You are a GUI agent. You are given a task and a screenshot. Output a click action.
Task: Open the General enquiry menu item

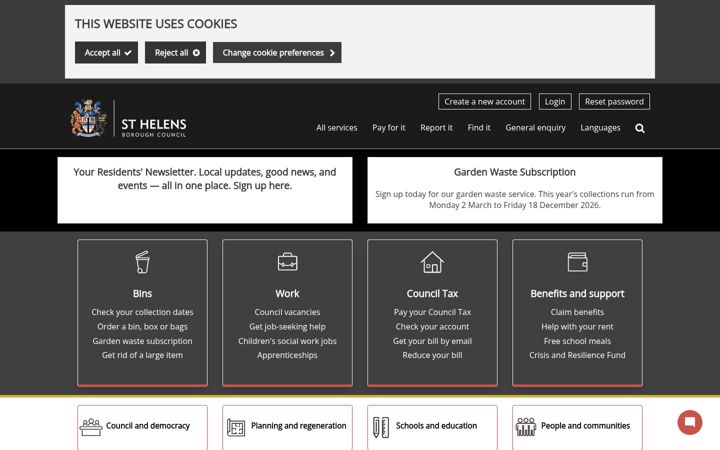point(535,128)
